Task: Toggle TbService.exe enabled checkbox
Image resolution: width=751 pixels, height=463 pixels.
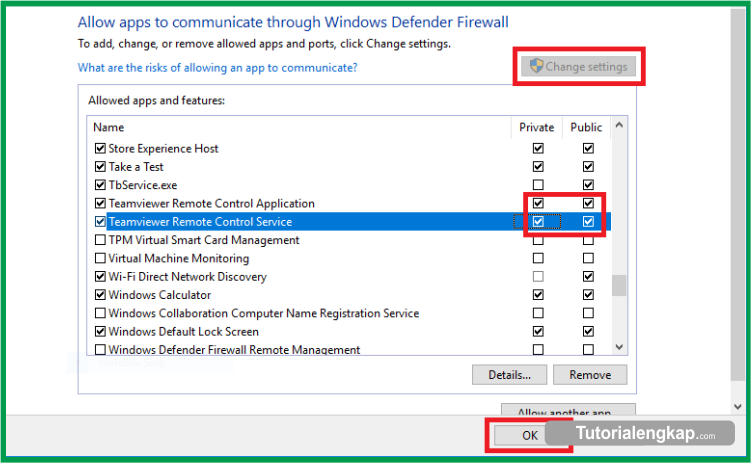Action: point(100,185)
